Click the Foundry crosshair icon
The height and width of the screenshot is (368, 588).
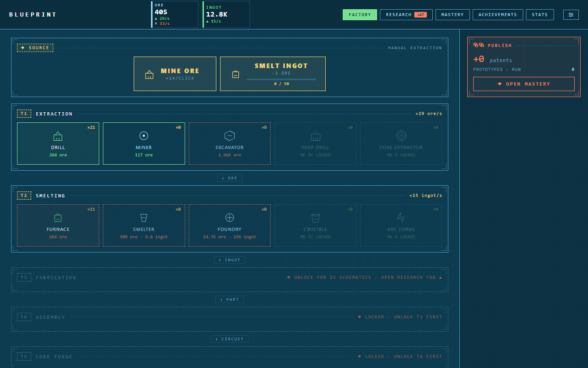coord(230,218)
